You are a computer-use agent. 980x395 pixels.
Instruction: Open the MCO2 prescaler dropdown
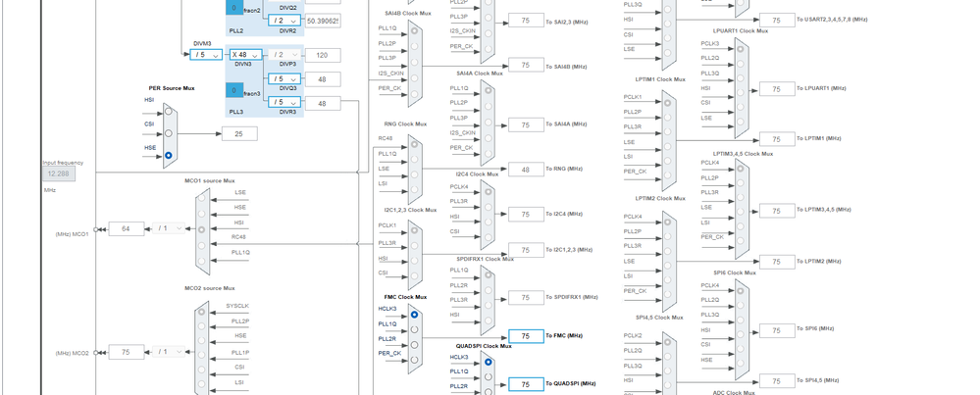[x=169, y=351]
